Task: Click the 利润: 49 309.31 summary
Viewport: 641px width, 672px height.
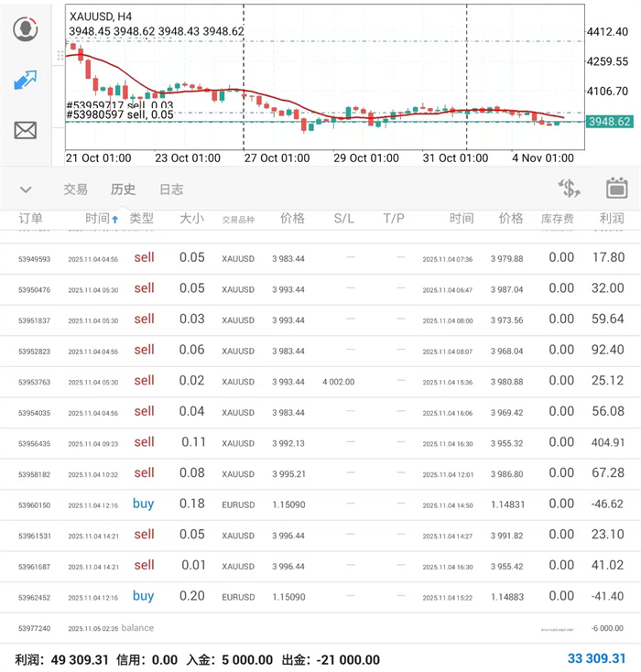Action: pos(61,659)
